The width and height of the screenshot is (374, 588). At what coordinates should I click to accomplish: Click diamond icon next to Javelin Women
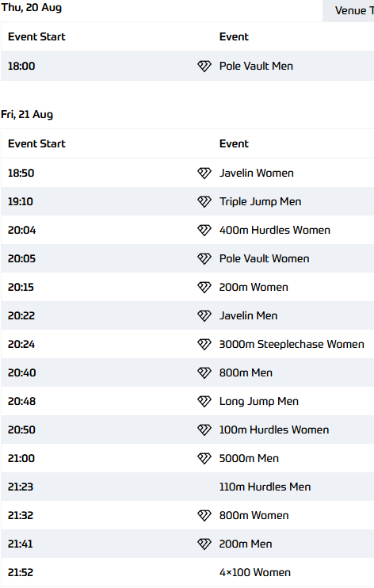click(204, 174)
